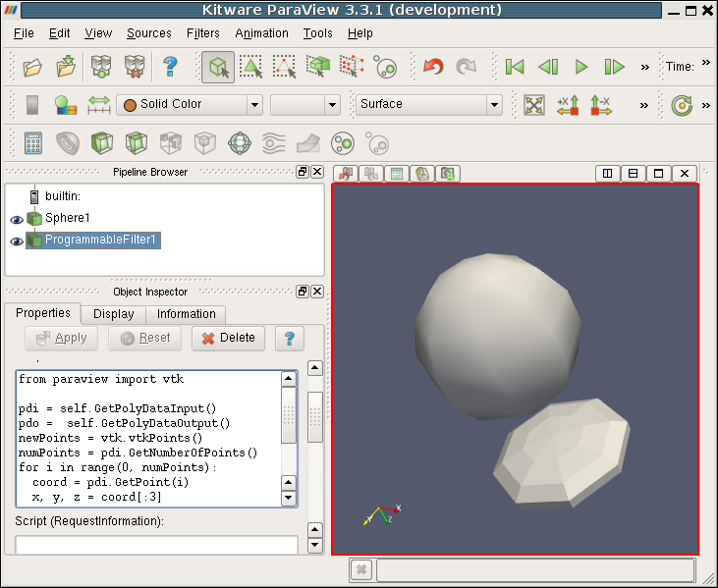Split the view horizontally
718x588 pixels.
[x=607, y=174]
